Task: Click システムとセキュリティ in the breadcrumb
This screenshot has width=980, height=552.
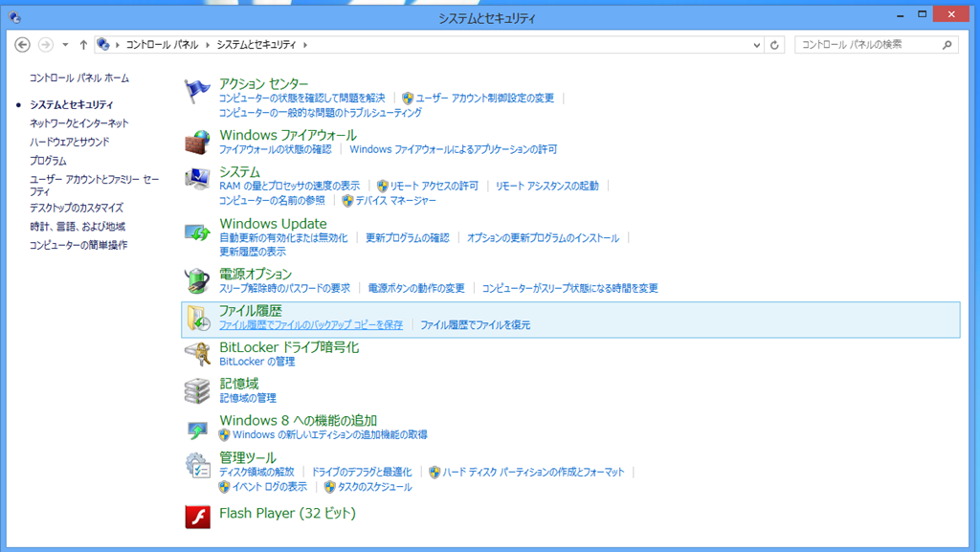Action: (256, 45)
